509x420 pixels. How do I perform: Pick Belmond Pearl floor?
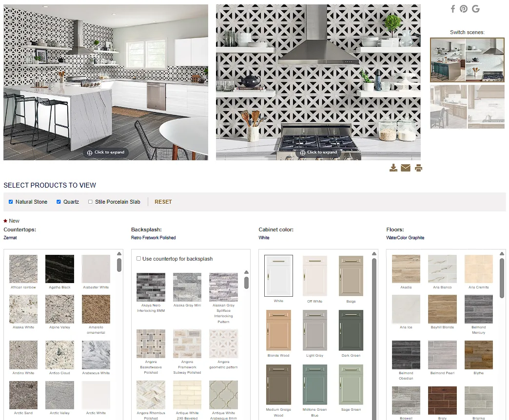(x=443, y=355)
